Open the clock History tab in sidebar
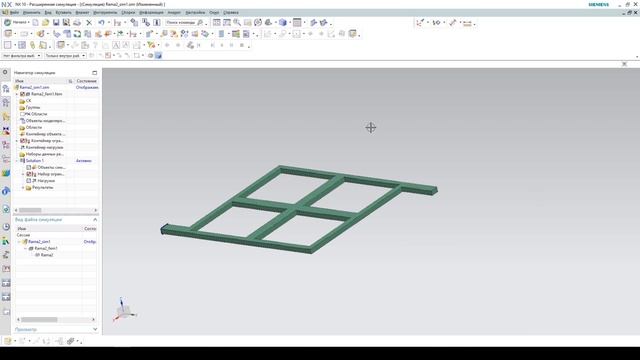Viewport: 640px width, 360px height. pyautogui.click(x=6, y=227)
